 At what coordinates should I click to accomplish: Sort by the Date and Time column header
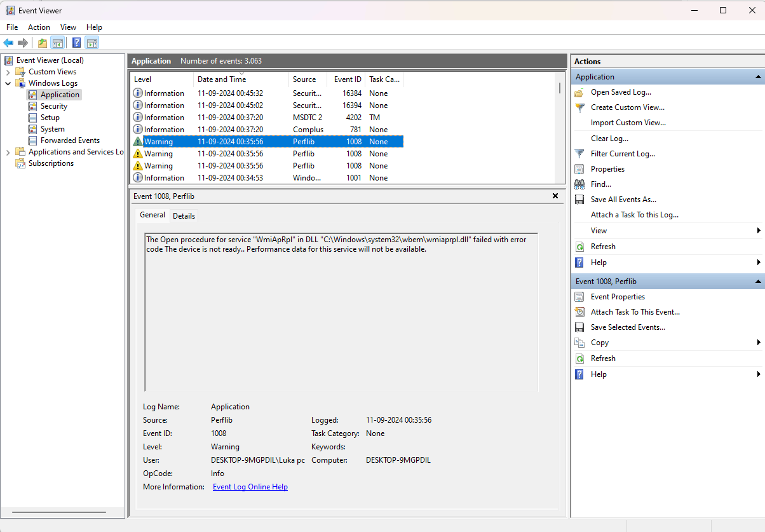point(241,79)
